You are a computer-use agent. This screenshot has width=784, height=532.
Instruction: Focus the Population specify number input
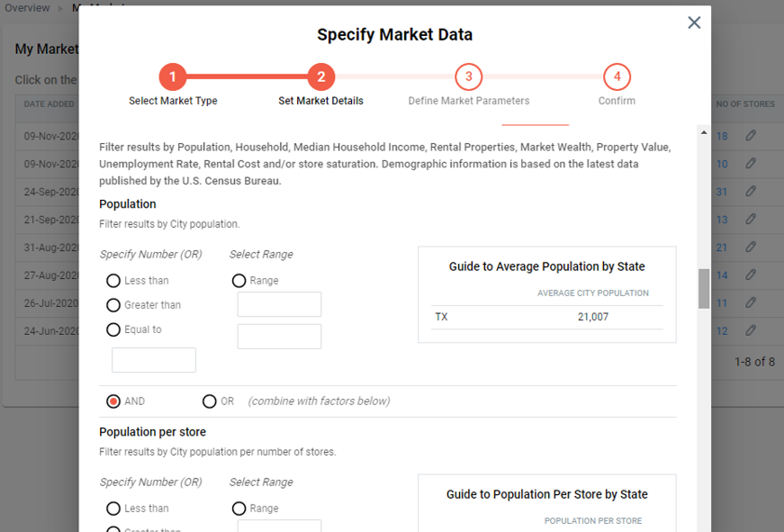point(154,360)
